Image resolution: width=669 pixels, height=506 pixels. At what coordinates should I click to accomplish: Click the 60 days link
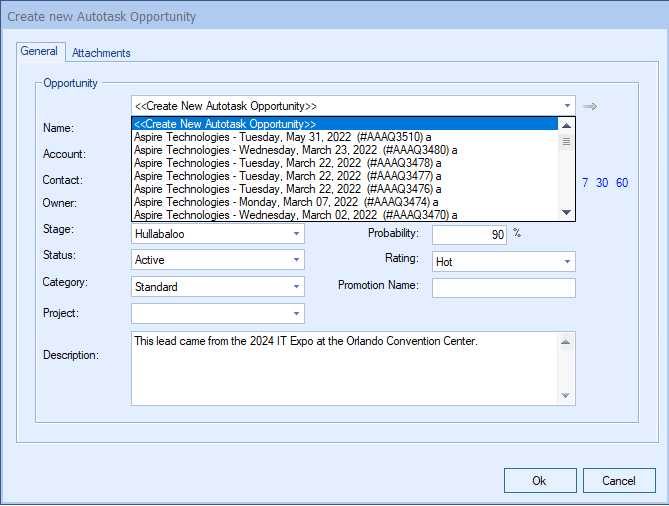click(x=622, y=183)
